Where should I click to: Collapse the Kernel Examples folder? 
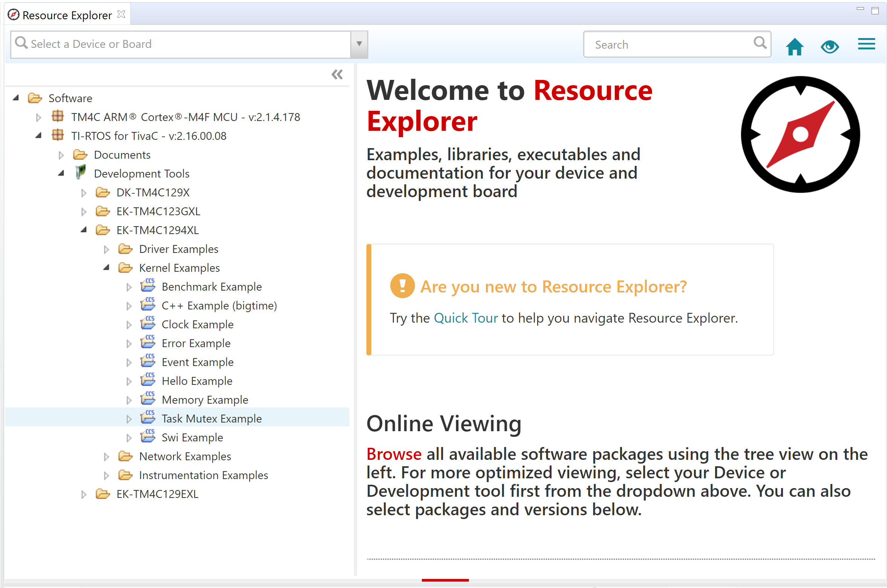[106, 268]
